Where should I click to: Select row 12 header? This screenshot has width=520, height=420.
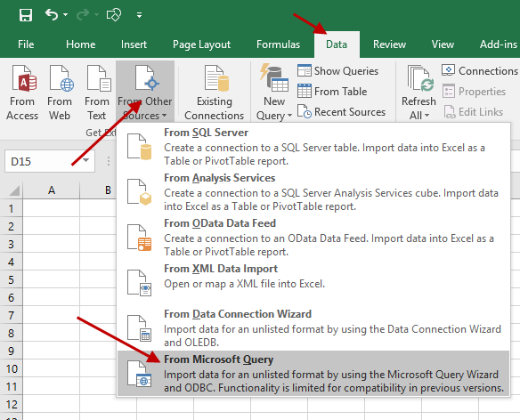coord(12,404)
